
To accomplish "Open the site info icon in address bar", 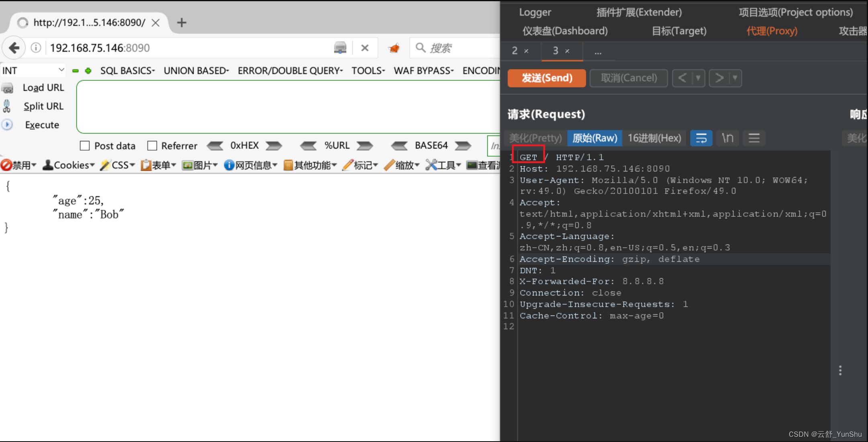I will tap(36, 48).
